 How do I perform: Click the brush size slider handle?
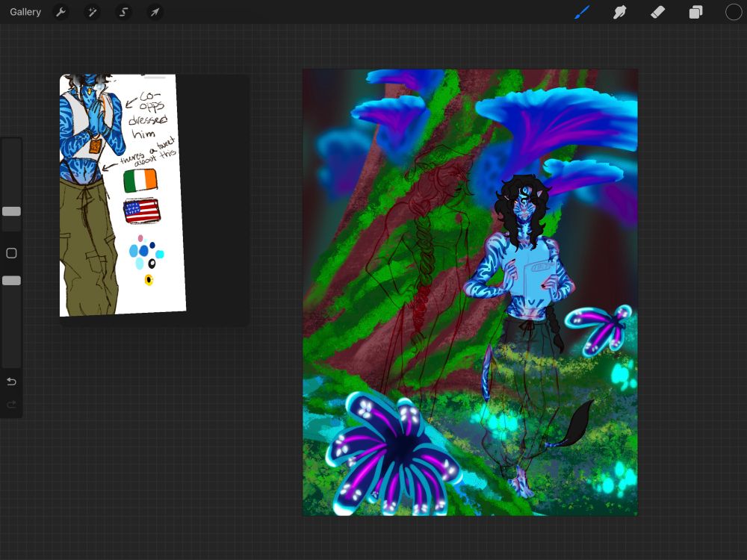11,211
